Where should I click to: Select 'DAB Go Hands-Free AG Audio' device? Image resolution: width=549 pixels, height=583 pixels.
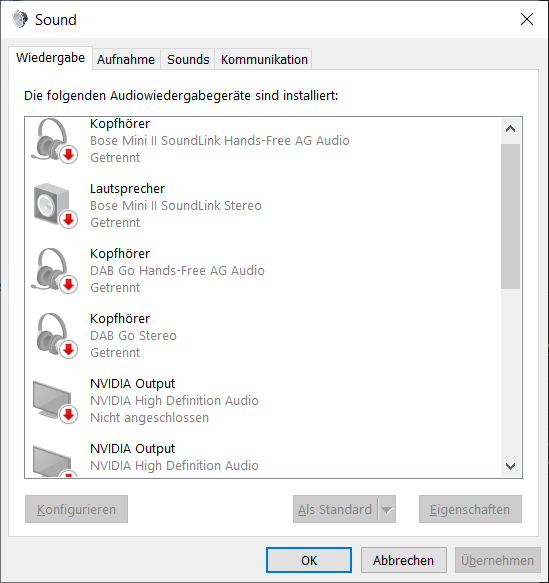177,271
